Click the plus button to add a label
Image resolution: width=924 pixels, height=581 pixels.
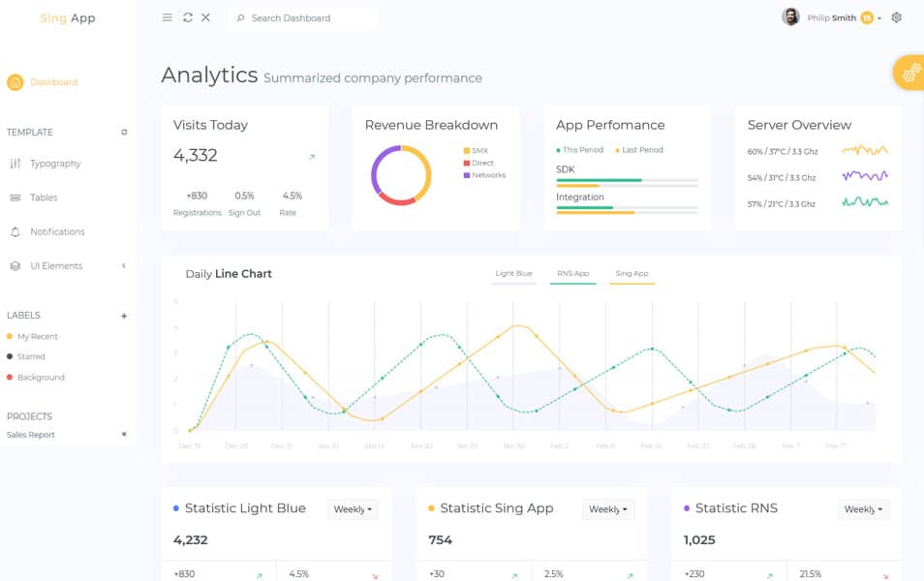coord(124,316)
